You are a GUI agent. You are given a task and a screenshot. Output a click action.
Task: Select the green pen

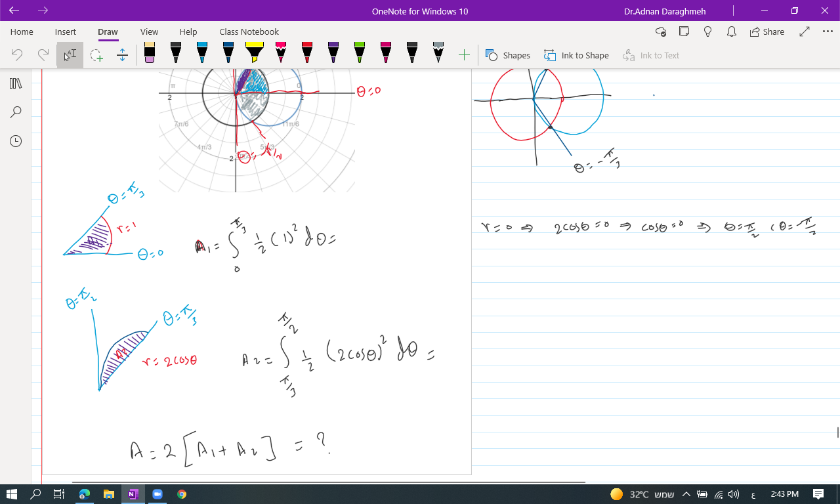(360, 53)
